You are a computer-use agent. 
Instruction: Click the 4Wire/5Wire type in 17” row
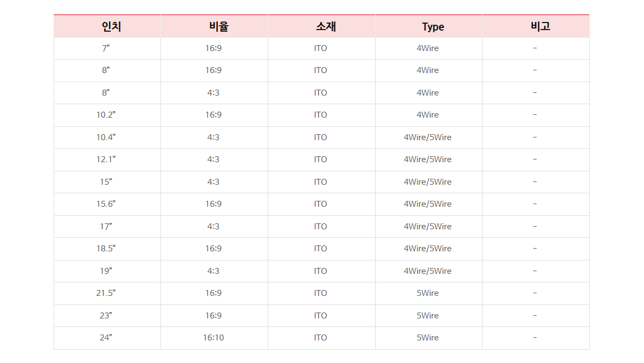tap(428, 227)
